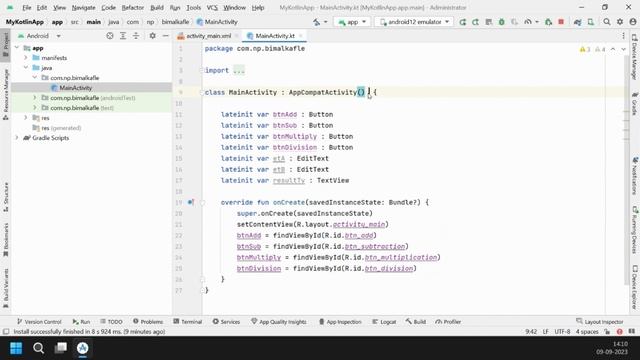Expand the Gradle Scripts node

coord(17,138)
